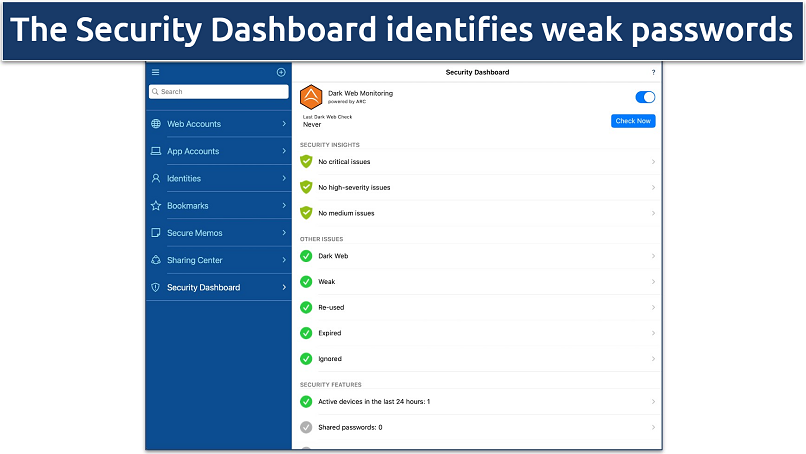Click the Dark Web Monitoring orange hexagon icon
Screen dimensions: 806x454
311,97
